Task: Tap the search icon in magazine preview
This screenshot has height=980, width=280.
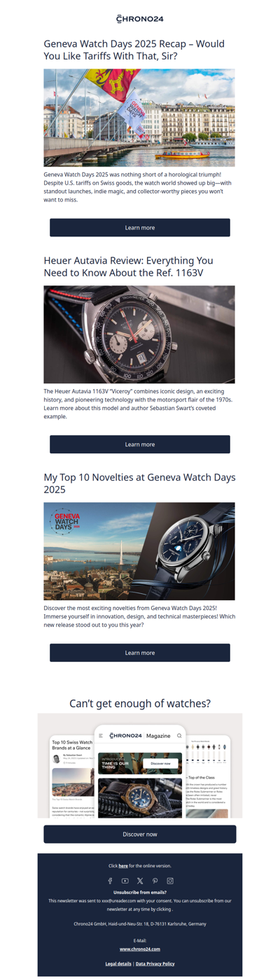Action: pos(179,736)
